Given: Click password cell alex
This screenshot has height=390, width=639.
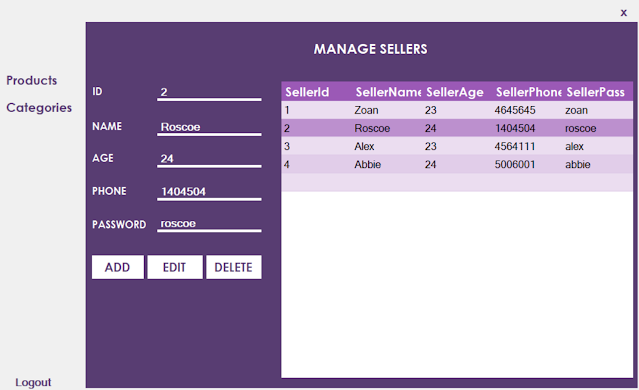Looking at the screenshot, I should point(598,146).
